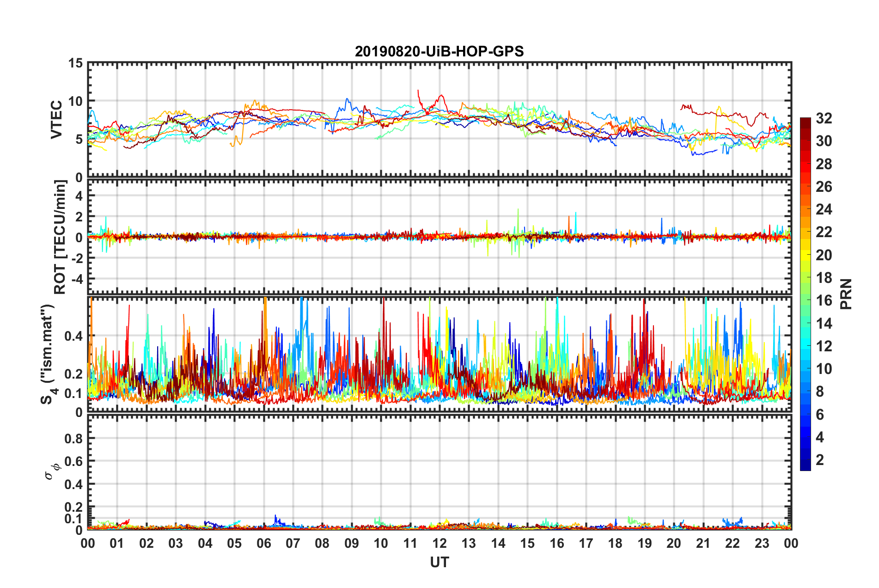
Task: Click UT axis tick label 08
Action: point(322,543)
